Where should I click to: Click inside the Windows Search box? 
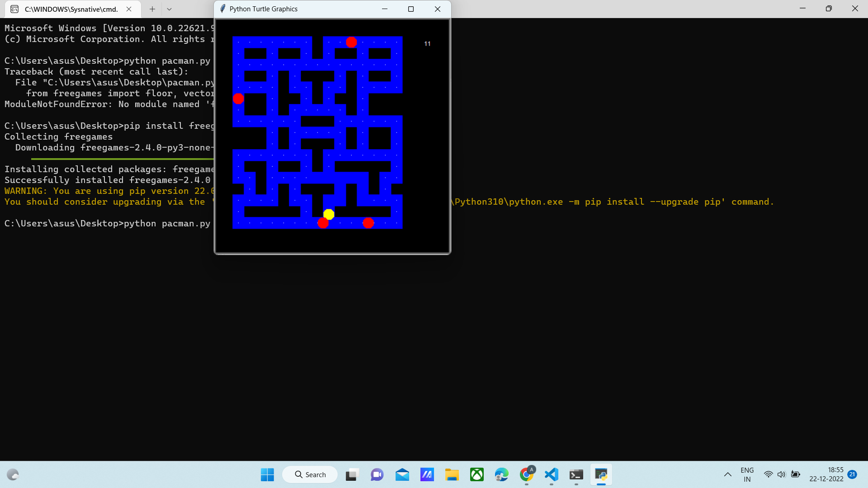(310, 474)
